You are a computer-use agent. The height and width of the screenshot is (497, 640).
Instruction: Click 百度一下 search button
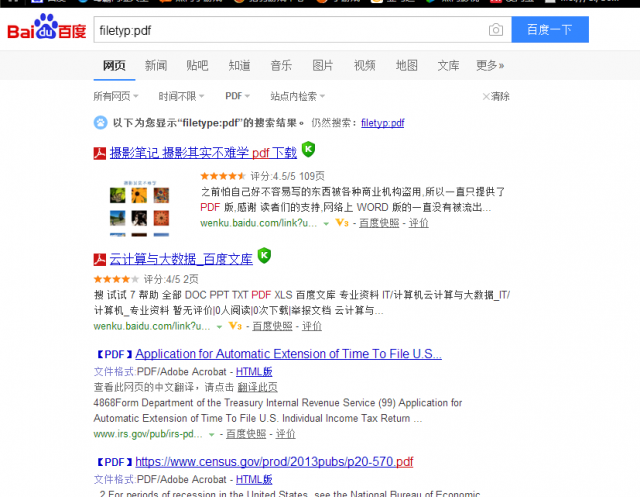coord(550,29)
